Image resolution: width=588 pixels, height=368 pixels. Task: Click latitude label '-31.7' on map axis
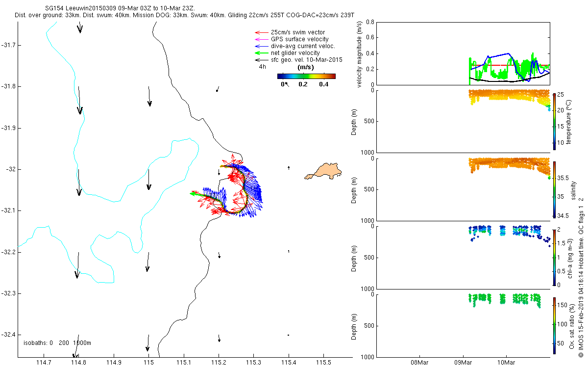pyautogui.click(x=8, y=45)
